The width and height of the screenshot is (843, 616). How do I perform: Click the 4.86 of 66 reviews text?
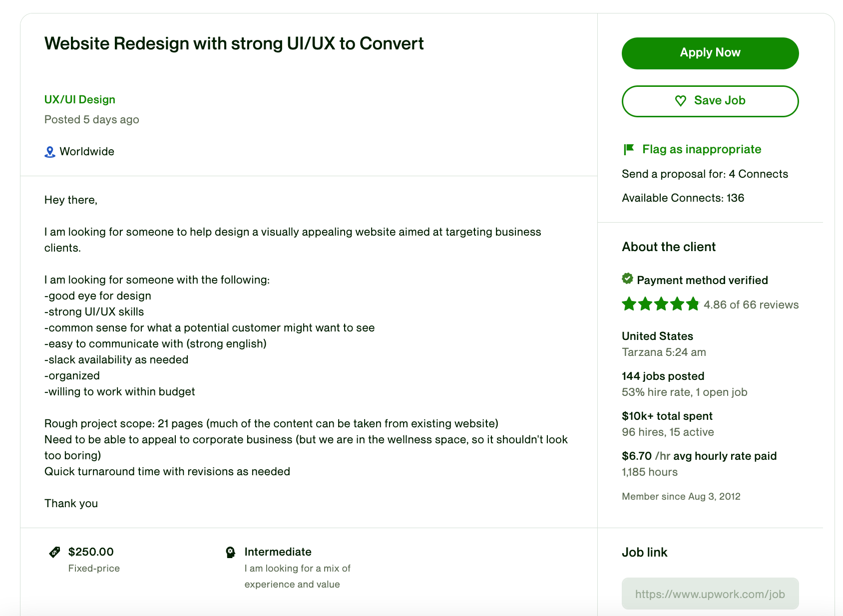[x=751, y=305]
